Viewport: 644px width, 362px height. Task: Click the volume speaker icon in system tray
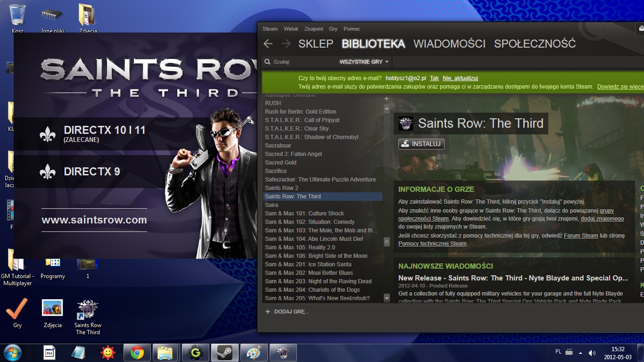tap(592, 353)
